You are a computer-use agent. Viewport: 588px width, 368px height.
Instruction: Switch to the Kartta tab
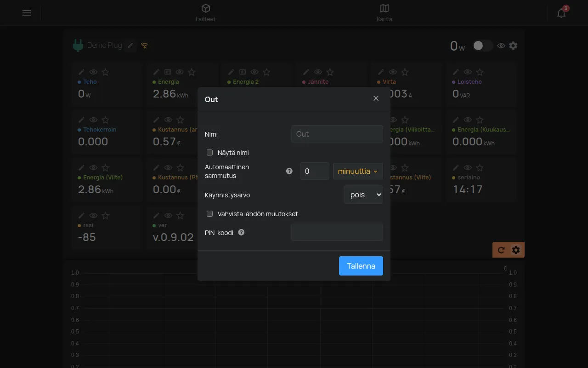point(384,13)
